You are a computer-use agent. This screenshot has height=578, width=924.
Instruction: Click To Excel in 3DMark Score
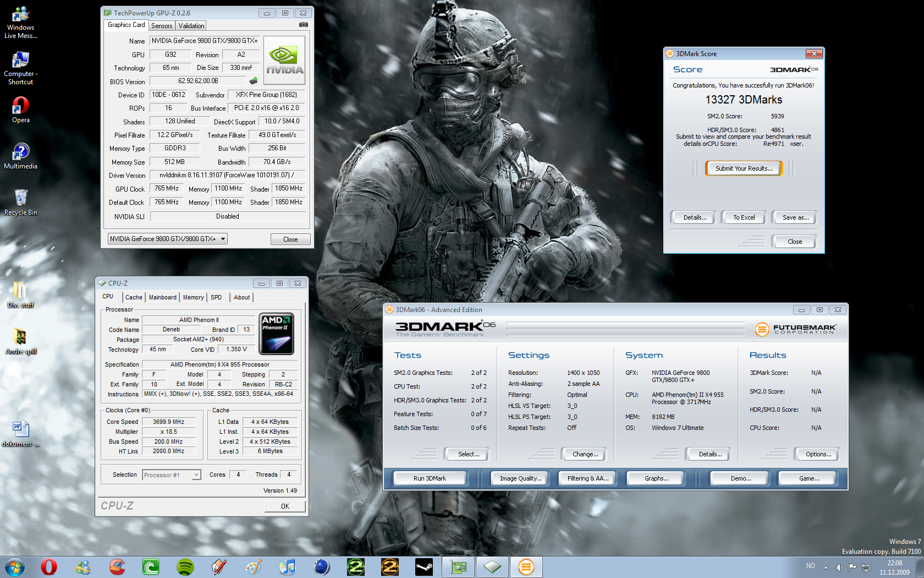coord(744,217)
